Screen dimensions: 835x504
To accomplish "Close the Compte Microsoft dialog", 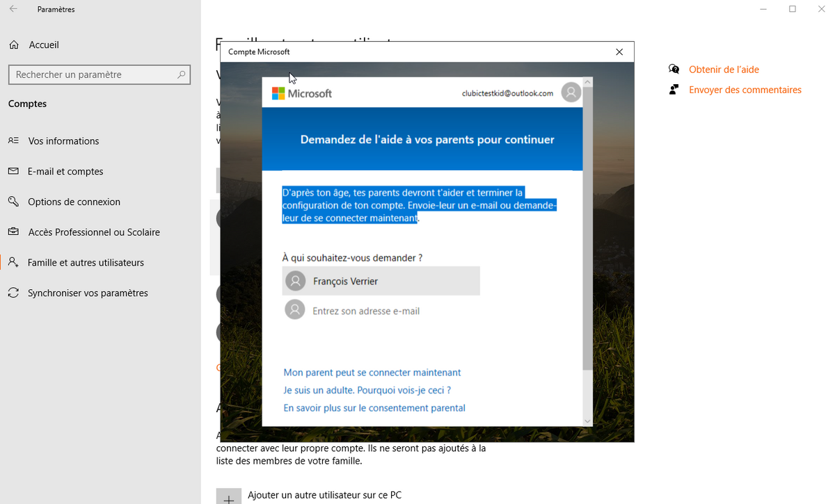I will pyautogui.click(x=619, y=52).
